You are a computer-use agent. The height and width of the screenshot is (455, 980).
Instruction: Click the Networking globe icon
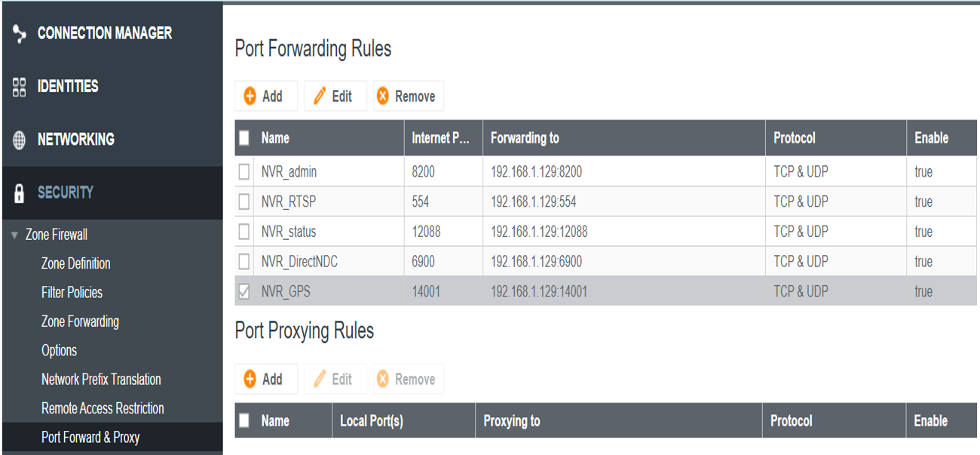click(x=20, y=140)
